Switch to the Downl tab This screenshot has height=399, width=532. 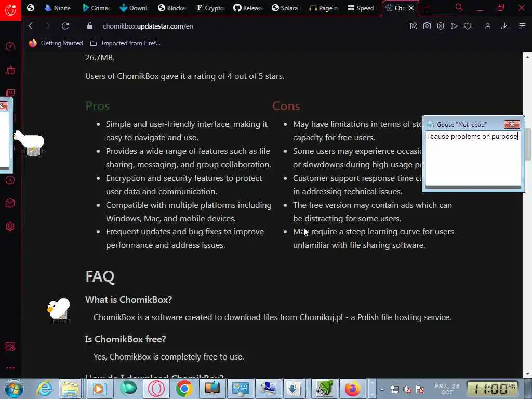pos(135,8)
